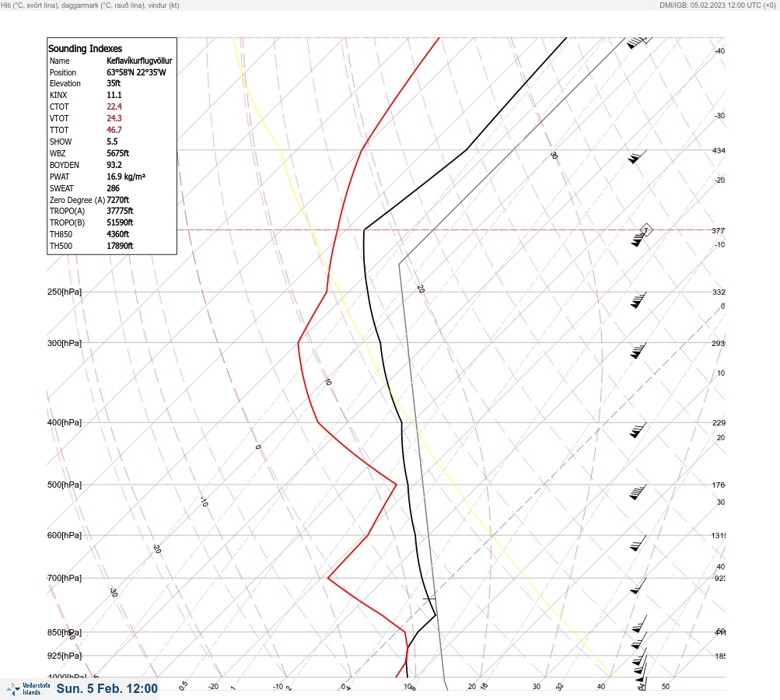Click the right-side height label 229

[x=719, y=423]
